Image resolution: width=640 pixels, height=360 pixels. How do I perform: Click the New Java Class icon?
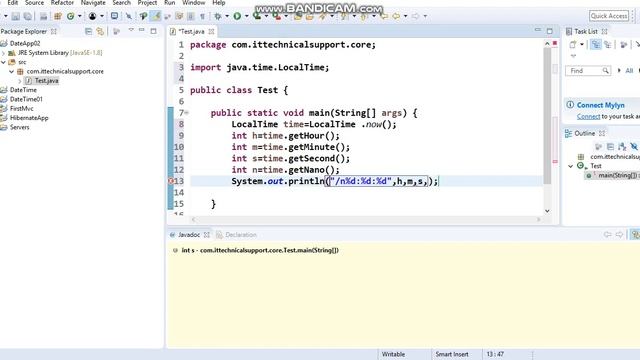tap(71, 16)
